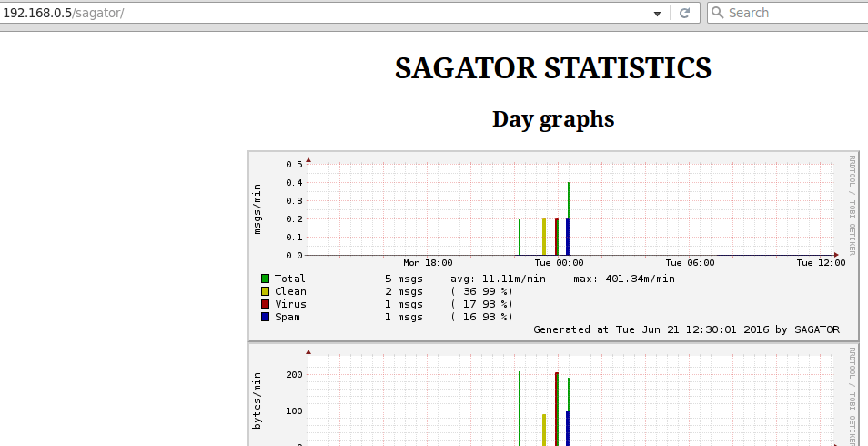Click the red Virus legend swatch
This screenshot has height=446, width=868.
tap(265, 304)
